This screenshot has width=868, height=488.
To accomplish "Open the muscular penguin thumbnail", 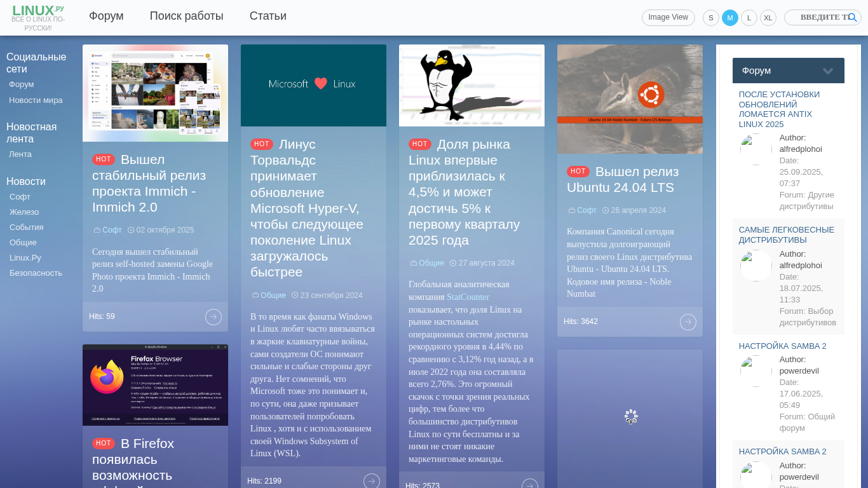I will point(471,85).
